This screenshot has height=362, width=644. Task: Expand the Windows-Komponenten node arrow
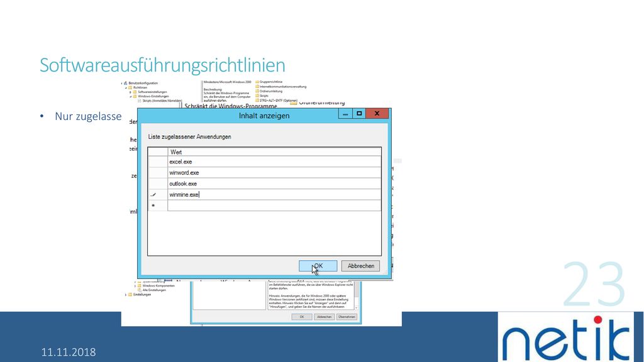[135, 286]
